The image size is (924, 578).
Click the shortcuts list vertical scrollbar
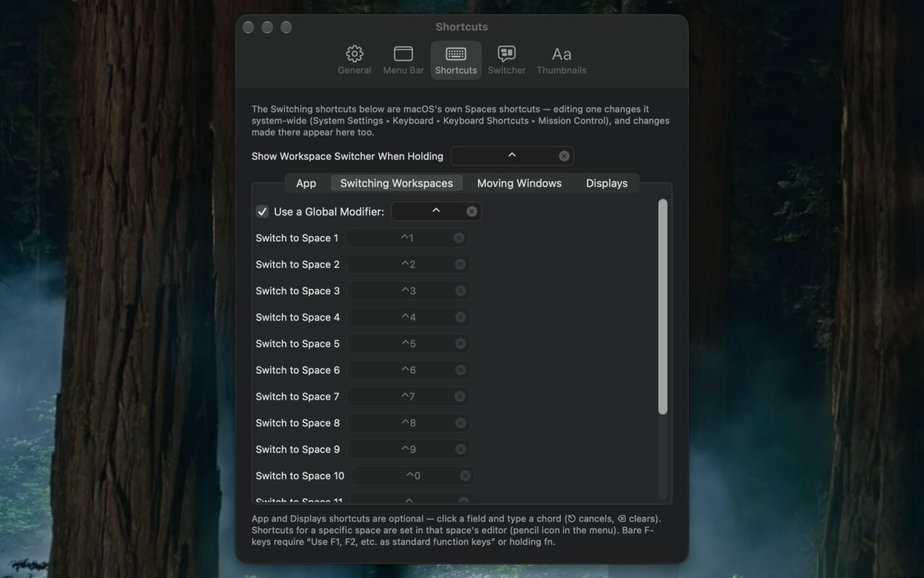[x=663, y=307]
